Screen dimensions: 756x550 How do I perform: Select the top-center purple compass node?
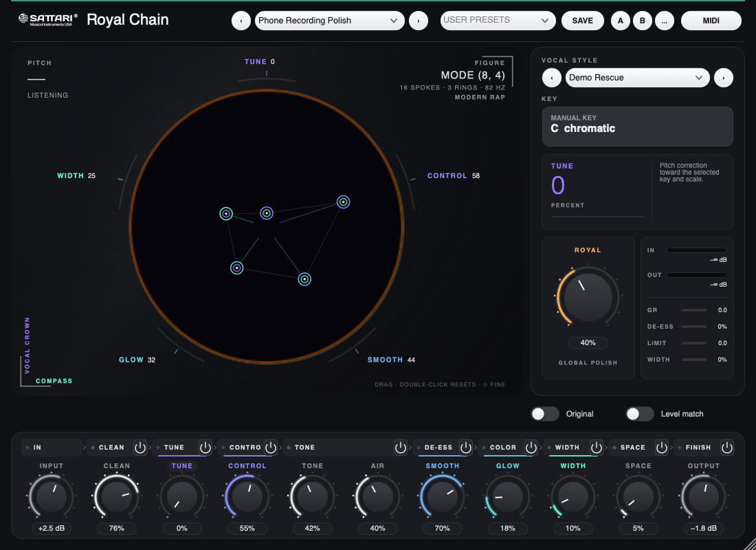pyautogui.click(x=267, y=212)
